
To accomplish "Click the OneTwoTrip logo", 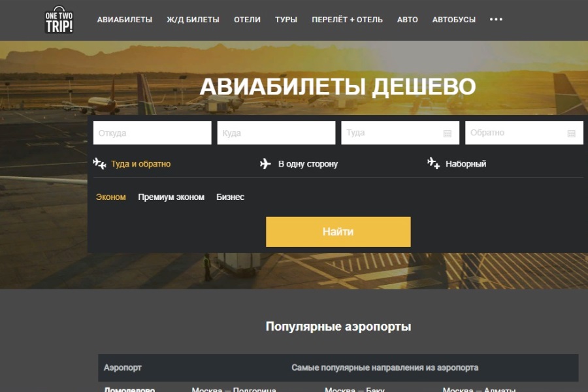I will 59,20.
